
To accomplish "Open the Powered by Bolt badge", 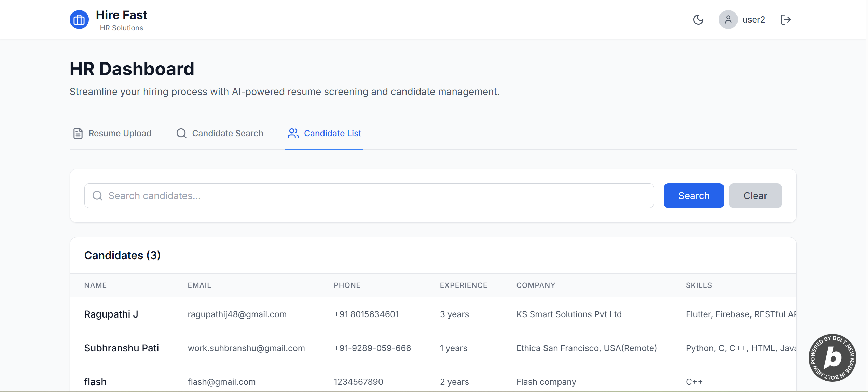I will pos(832,358).
